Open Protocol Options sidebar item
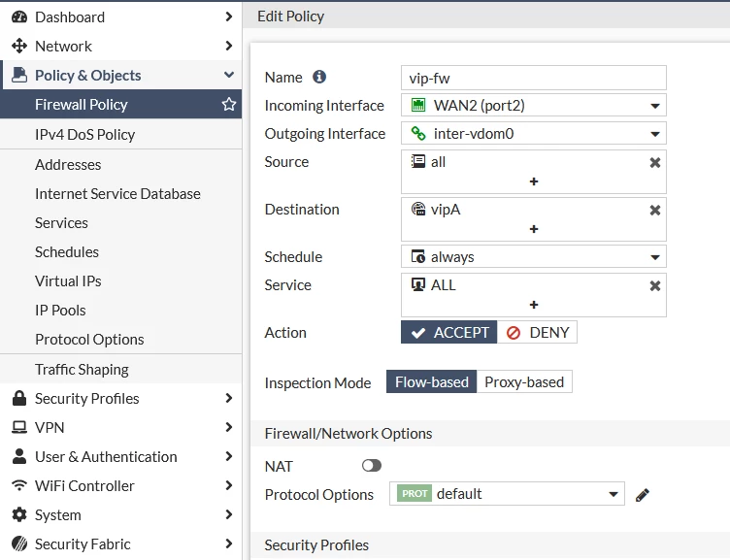This screenshot has width=730, height=560. 120,340
